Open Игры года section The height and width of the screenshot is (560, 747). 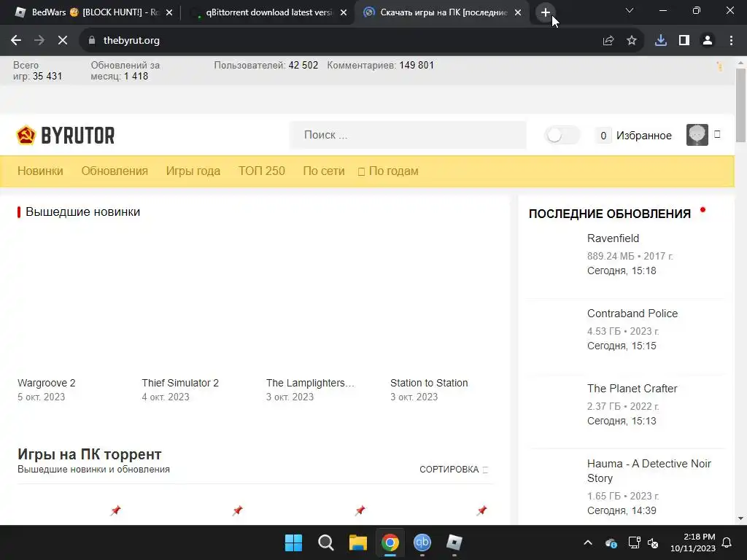193,171
